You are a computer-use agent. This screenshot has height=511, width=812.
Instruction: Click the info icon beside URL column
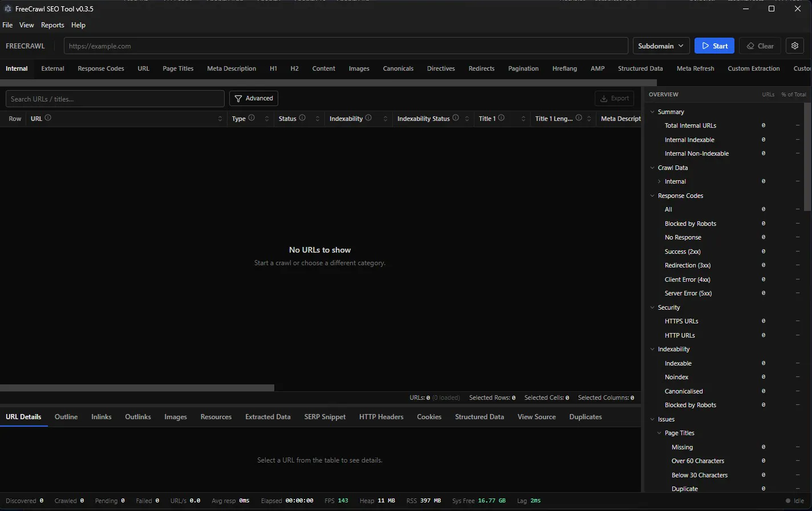48,118
